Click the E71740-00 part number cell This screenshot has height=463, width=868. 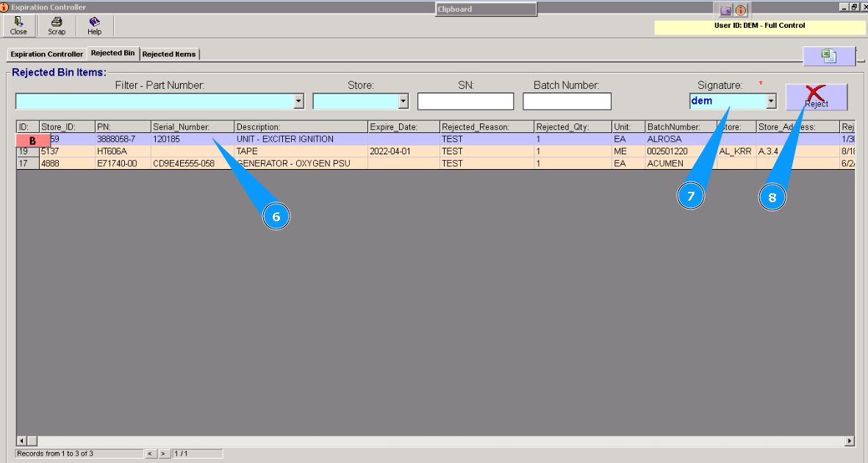(x=123, y=163)
